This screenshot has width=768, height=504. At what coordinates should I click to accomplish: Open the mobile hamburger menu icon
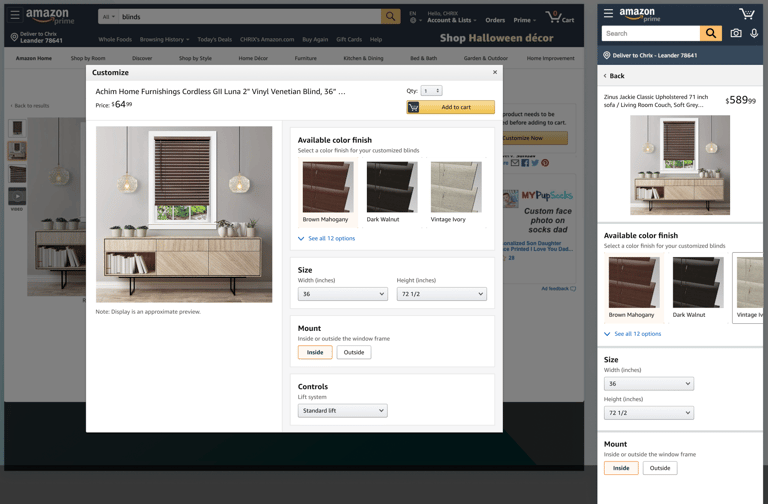(x=608, y=13)
